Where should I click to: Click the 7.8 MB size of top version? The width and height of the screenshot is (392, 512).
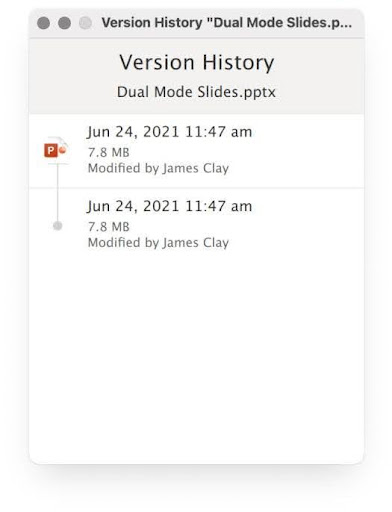click(109, 153)
